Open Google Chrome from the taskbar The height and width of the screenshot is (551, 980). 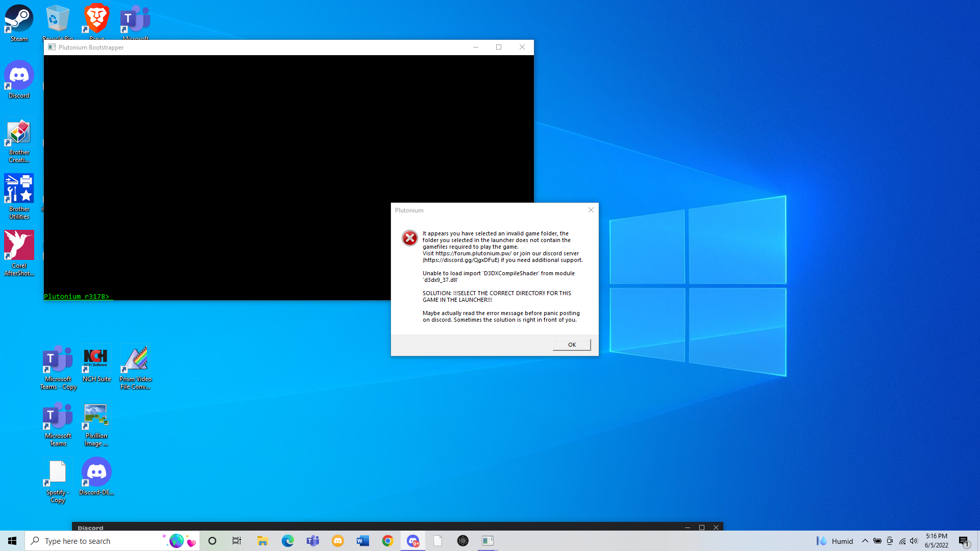(387, 541)
